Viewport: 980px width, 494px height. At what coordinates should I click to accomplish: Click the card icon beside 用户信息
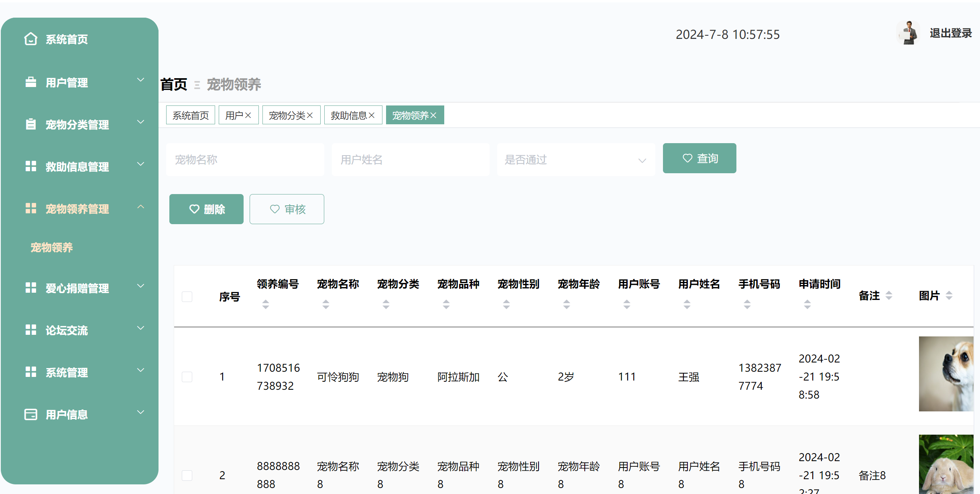pos(30,414)
